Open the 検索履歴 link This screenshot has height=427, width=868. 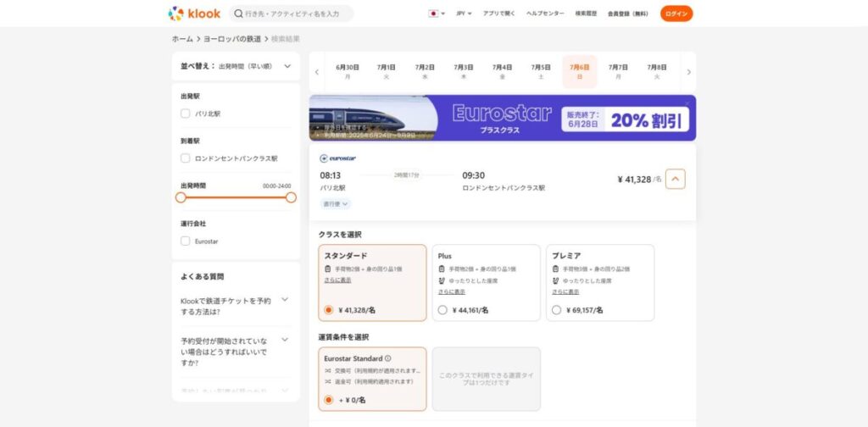click(x=586, y=14)
